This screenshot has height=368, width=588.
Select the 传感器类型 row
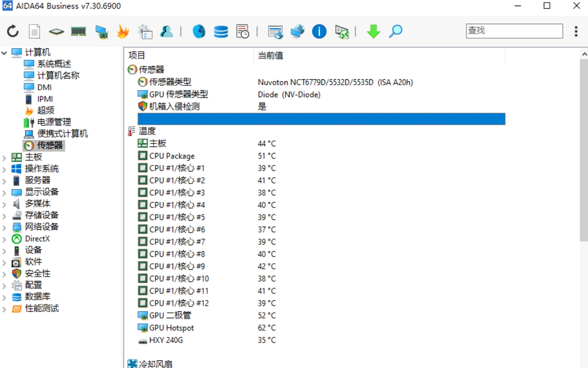click(x=321, y=82)
